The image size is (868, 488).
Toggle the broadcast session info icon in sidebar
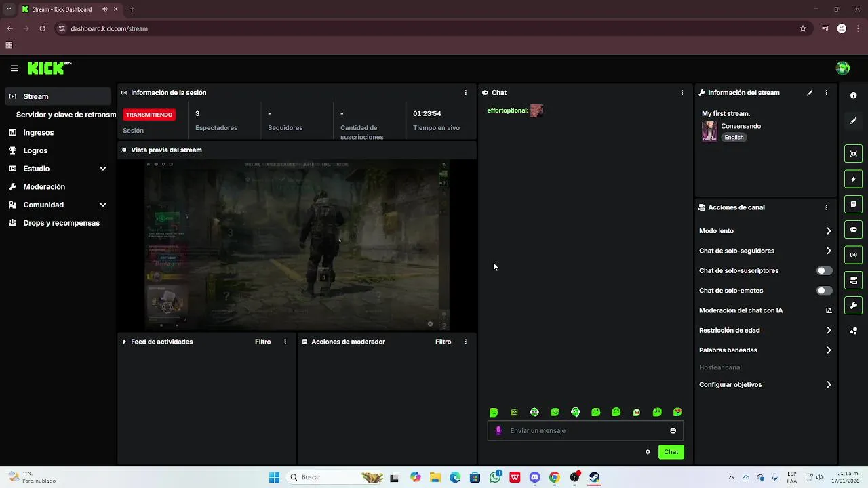tap(853, 255)
